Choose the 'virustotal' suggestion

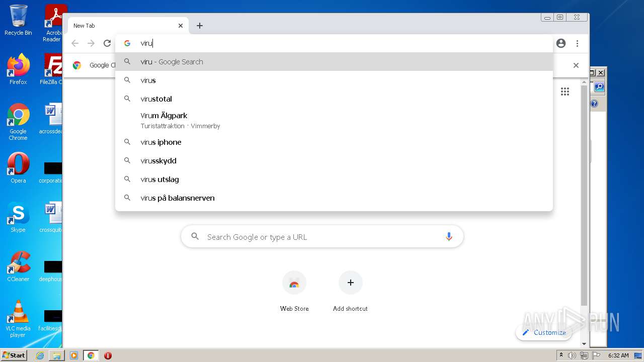coord(334,99)
